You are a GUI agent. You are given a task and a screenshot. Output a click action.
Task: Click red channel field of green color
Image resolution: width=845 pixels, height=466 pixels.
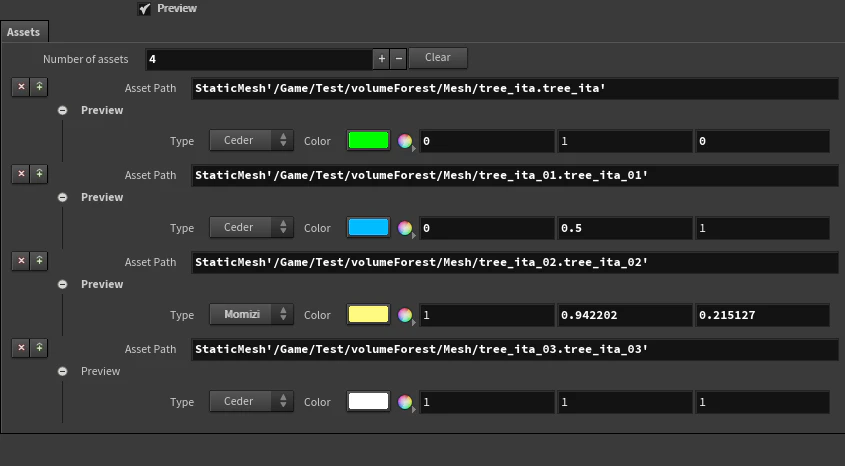[x=487, y=141]
